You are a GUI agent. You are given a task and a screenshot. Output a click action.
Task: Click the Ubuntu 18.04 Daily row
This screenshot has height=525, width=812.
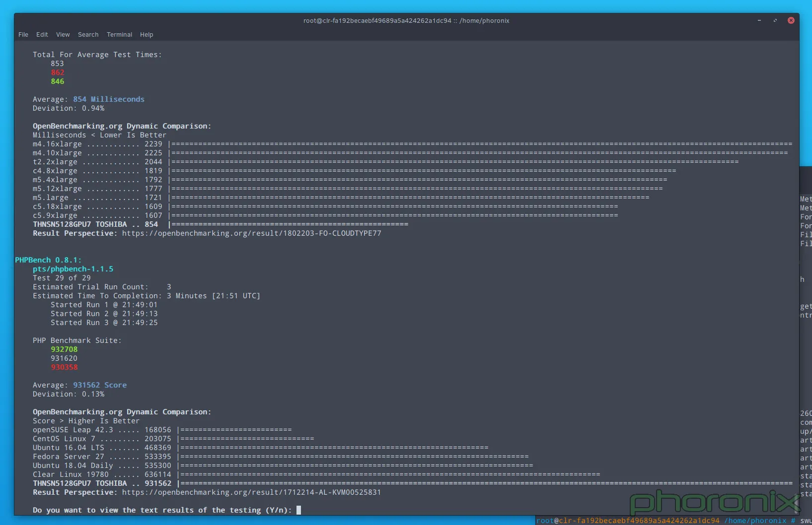click(x=283, y=465)
